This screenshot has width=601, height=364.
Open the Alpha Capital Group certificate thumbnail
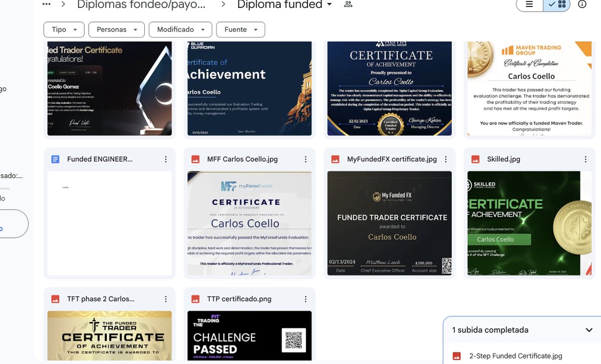(x=390, y=89)
